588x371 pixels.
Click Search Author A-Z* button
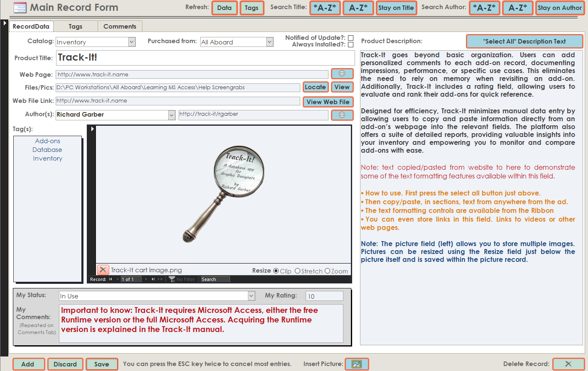tap(518, 7)
